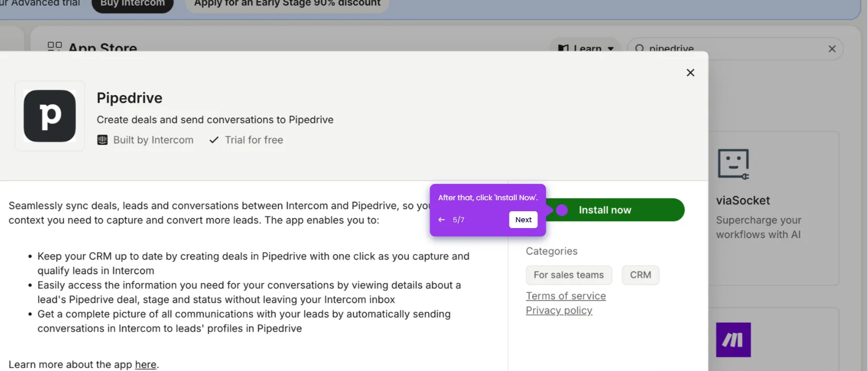Click 'Create deals and send conversations to Pipedrive'

click(215, 120)
